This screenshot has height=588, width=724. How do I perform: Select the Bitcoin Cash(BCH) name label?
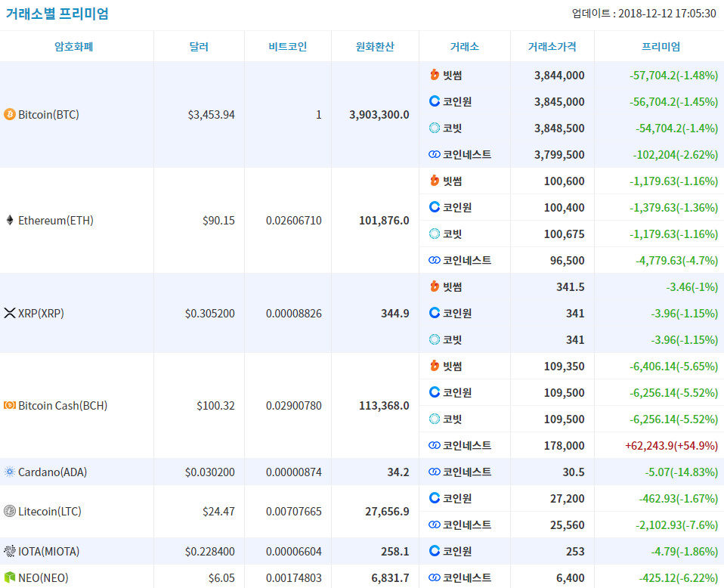coord(63,406)
